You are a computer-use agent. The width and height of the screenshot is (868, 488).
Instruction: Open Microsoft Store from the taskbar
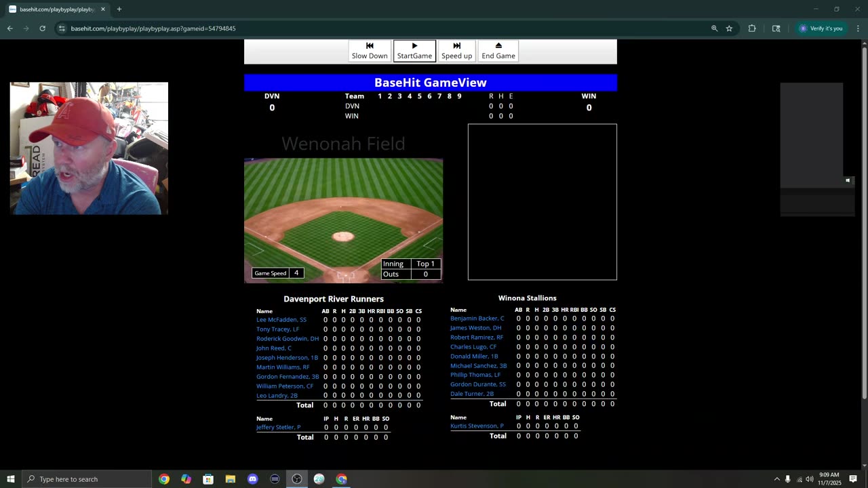tap(208, 479)
